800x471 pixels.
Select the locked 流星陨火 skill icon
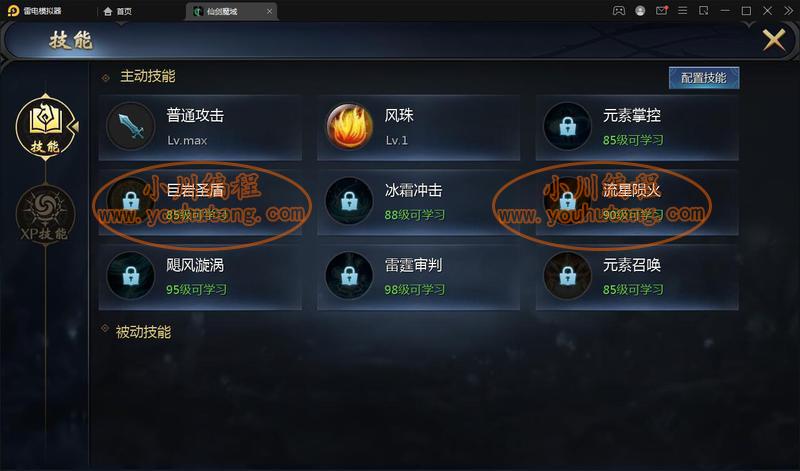click(x=567, y=201)
